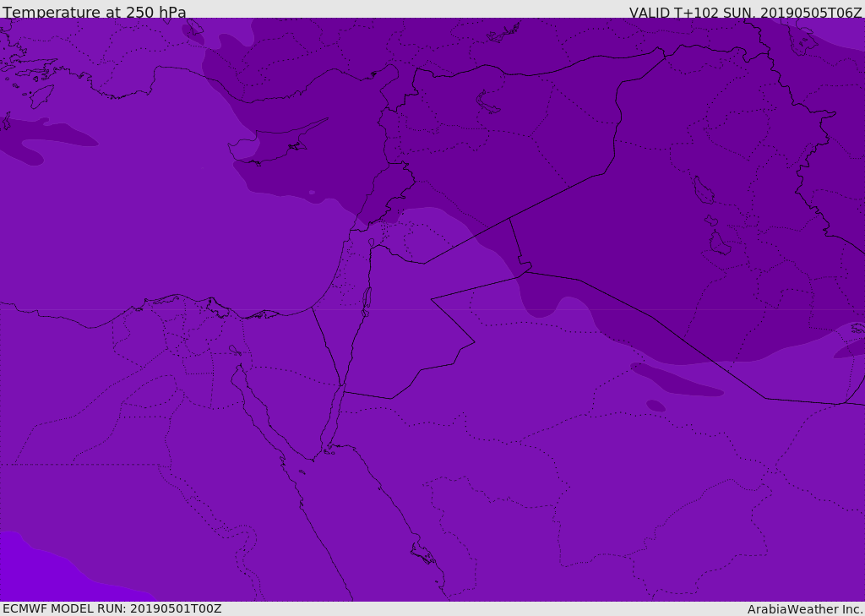
Task: Click the VALID T+102 timestamp text
Action: 745,12
